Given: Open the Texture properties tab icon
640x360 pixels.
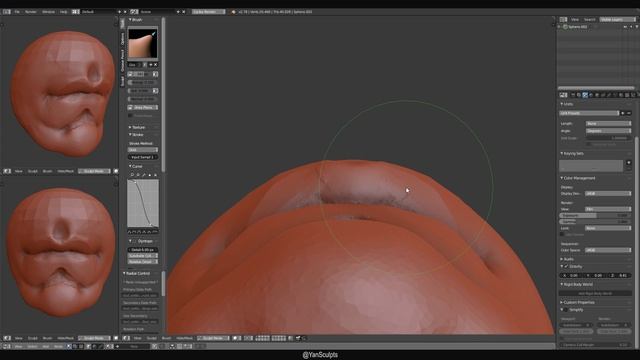Looking at the screenshot, I should [x=627, y=95].
